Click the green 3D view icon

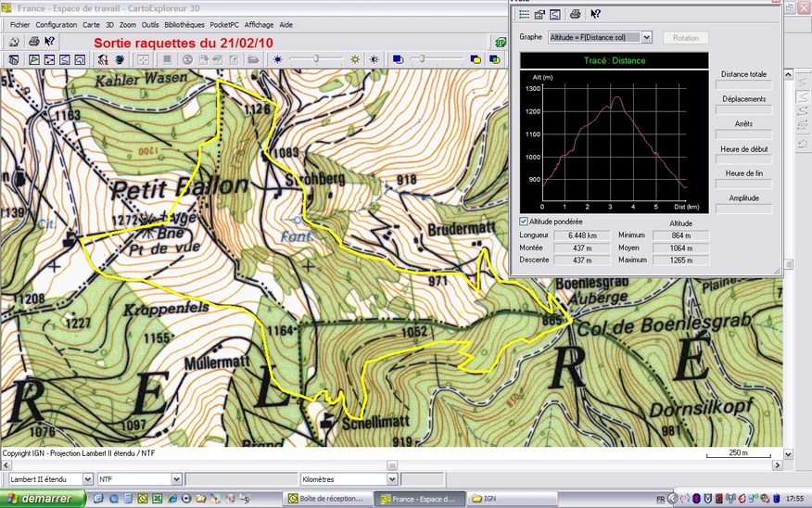coord(500,43)
